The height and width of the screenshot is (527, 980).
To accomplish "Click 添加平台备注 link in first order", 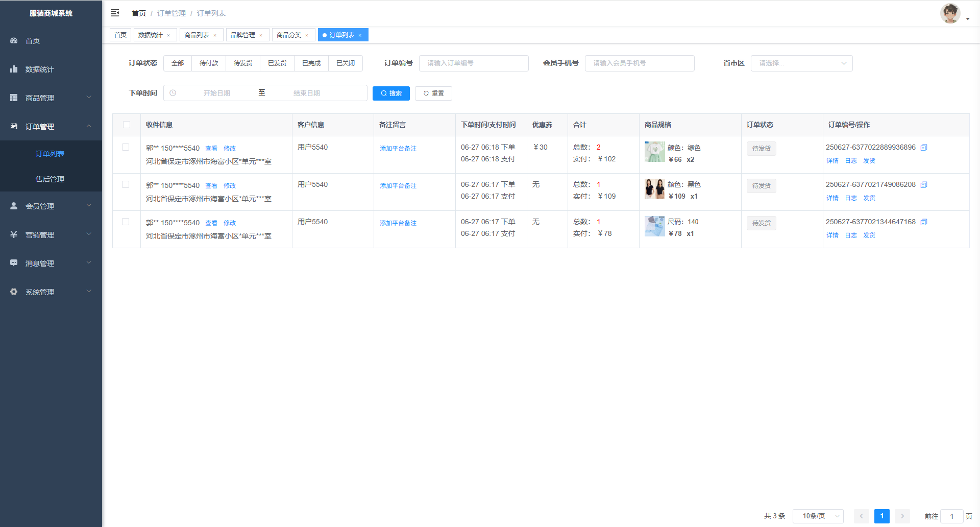I will tap(398, 149).
